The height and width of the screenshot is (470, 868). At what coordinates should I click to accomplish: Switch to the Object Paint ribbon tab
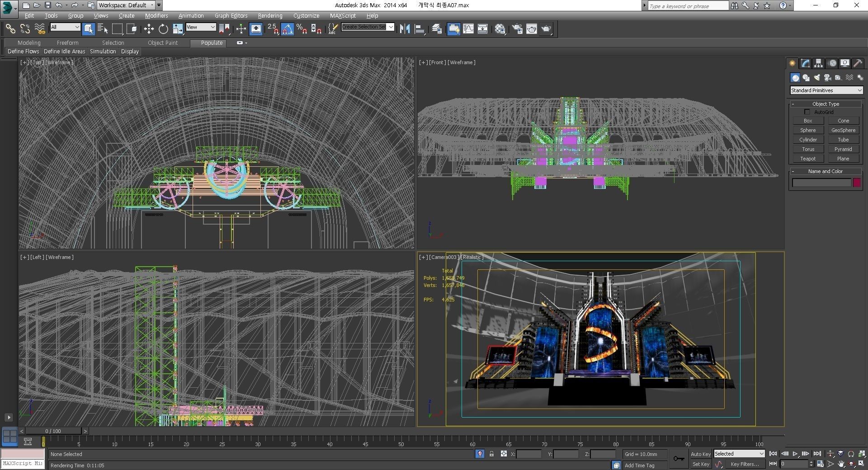pos(163,42)
